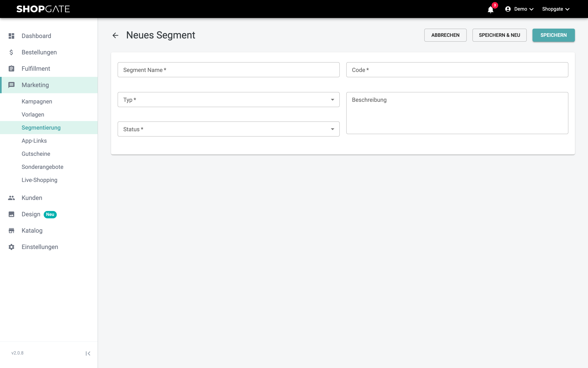Click the Dashboard grid icon

click(x=11, y=36)
